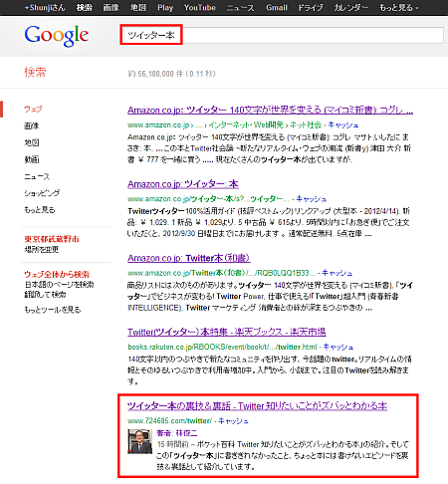448x484 pixels.
Task: Filter results by 画像 in left sidebar
Action: [x=32, y=125]
